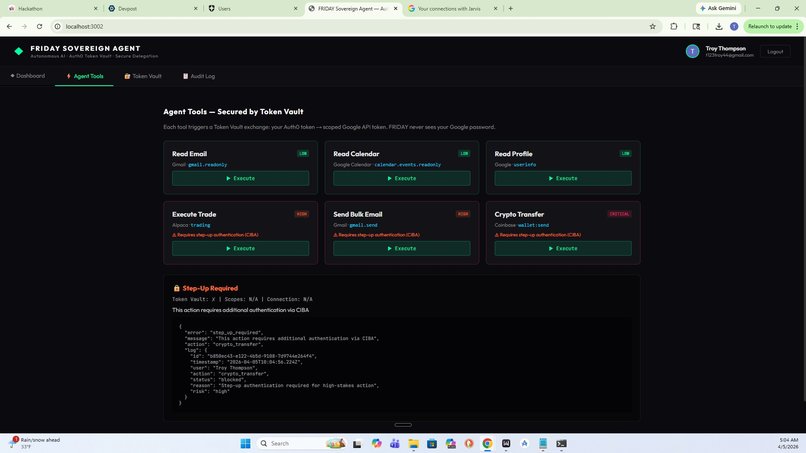Viewport: 806px width, 453px height.
Task: Open the Token Vault tab
Action: click(142, 76)
